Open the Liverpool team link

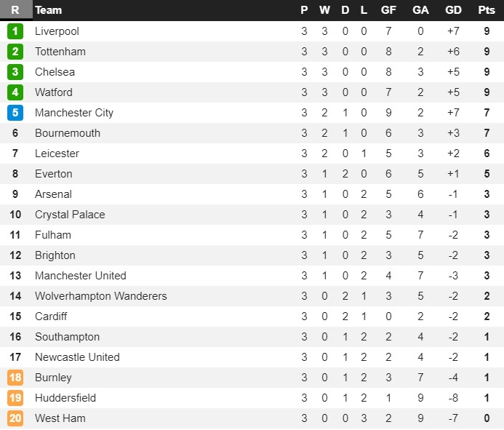click(57, 31)
